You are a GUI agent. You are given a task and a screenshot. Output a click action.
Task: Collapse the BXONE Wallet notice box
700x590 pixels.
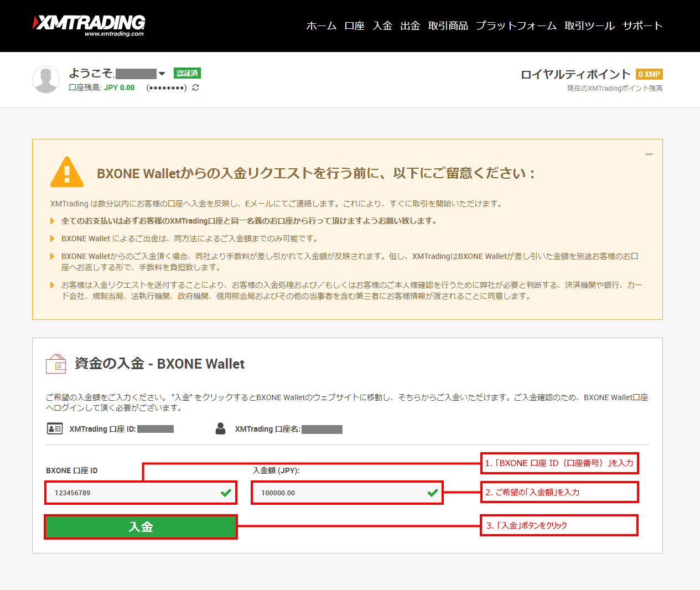649,154
